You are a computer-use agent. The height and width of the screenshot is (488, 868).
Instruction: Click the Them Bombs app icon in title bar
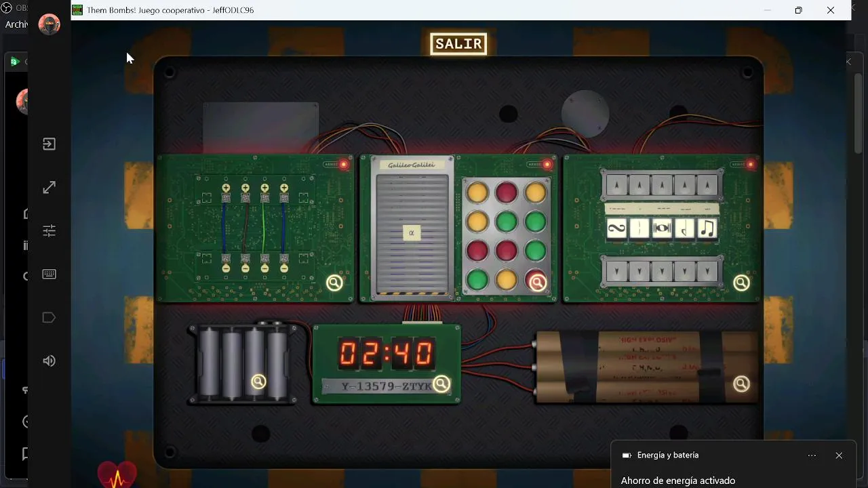(77, 10)
